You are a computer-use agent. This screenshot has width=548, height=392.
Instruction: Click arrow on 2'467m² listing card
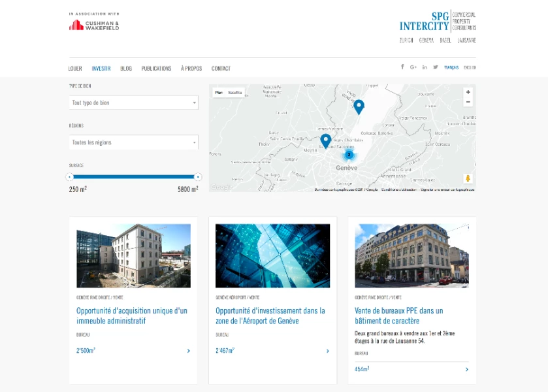point(327,351)
